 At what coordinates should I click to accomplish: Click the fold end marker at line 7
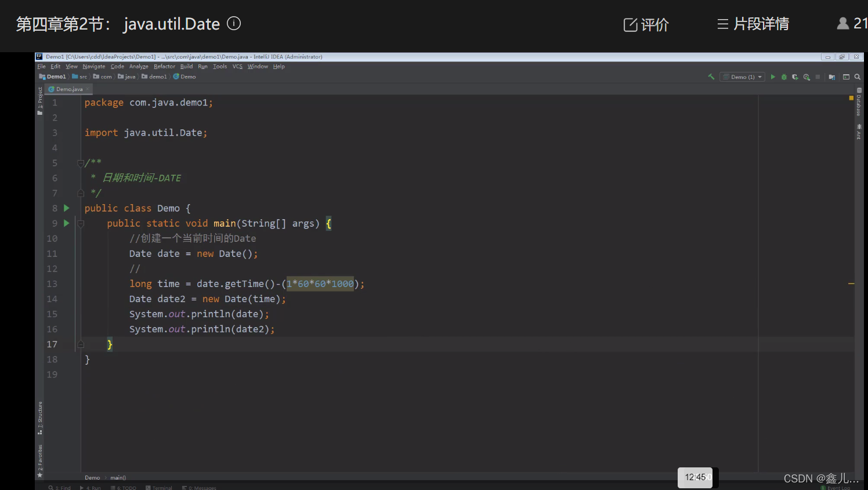click(x=81, y=193)
